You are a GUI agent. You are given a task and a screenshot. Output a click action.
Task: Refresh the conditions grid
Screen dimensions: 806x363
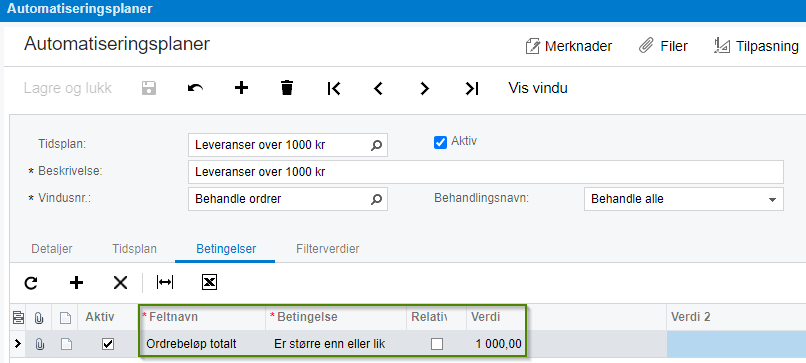[x=31, y=282]
